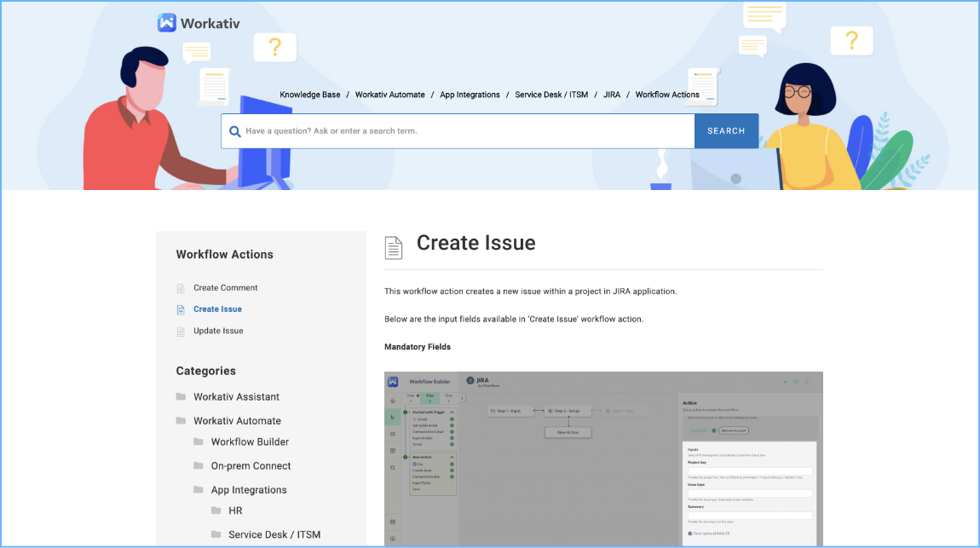This screenshot has width=980, height=548.
Task: Click the Create Issue page heading
Action: [476, 243]
